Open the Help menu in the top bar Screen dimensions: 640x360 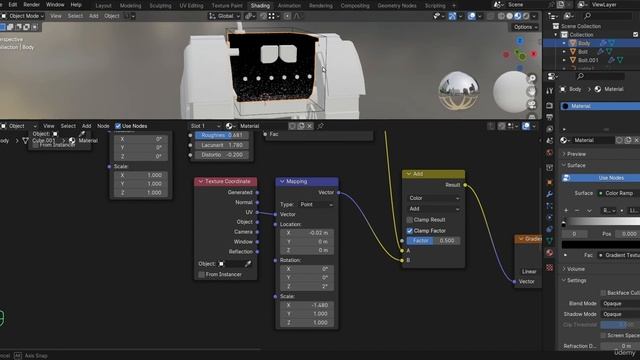pos(76,5)
